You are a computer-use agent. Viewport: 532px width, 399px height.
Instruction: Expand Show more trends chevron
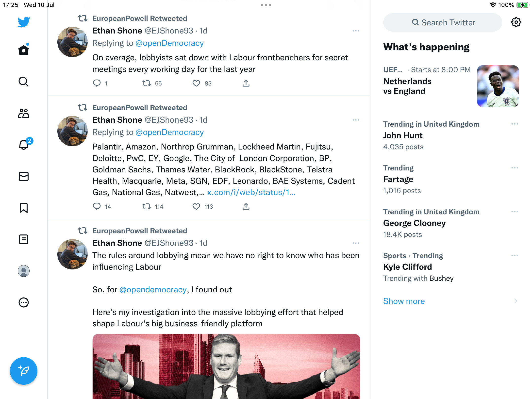[515, 301]
